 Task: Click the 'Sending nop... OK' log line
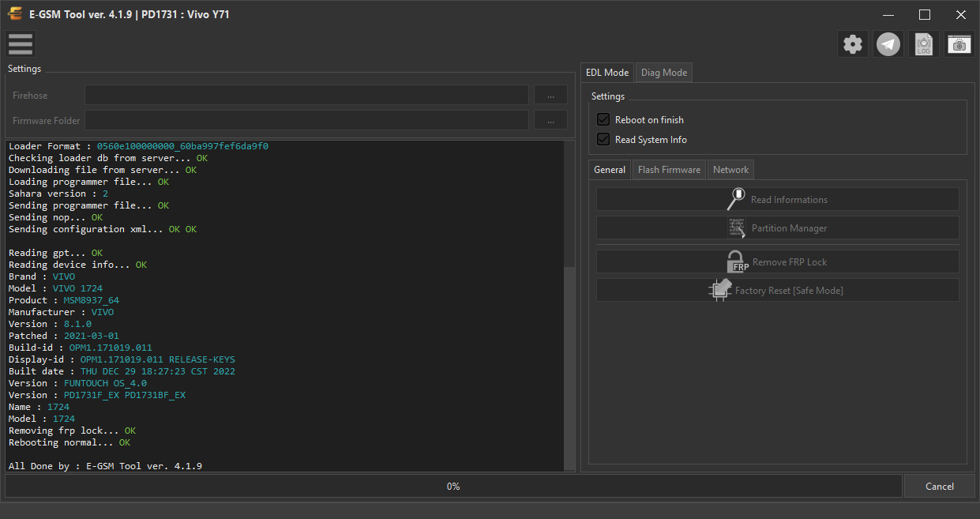coord(55,217)
